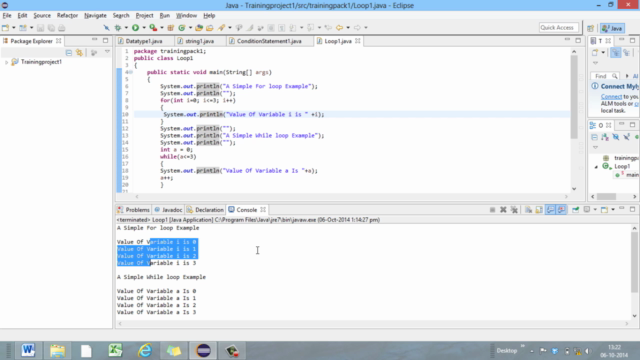Click the Forward navigation arrow
The image size is (640, 360).
tap(357, 28)
